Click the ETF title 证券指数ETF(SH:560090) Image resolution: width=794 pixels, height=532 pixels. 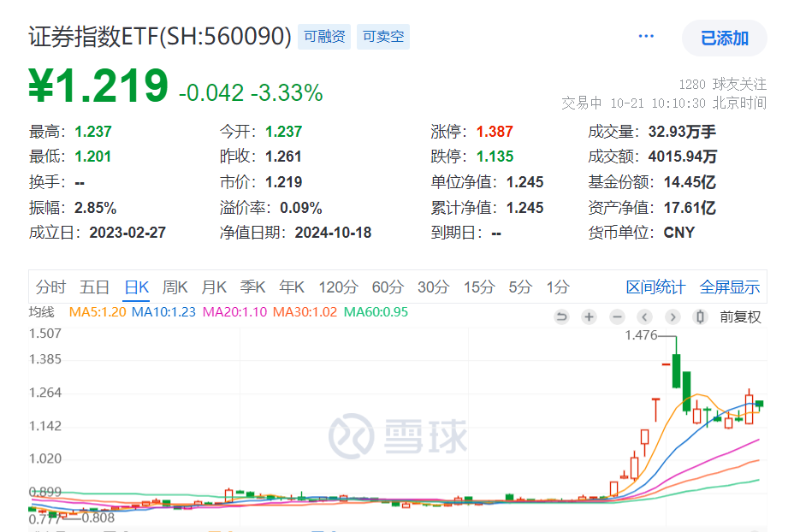160,37
